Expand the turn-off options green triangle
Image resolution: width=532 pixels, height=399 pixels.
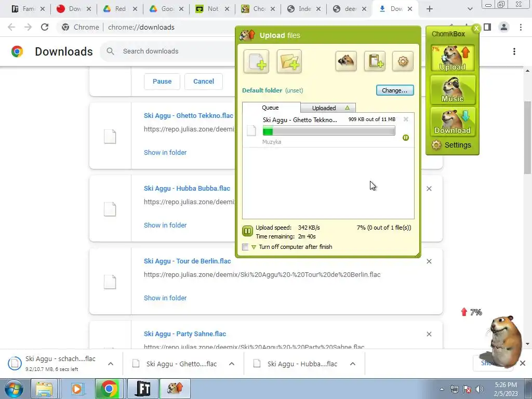(x=254, y=247)
